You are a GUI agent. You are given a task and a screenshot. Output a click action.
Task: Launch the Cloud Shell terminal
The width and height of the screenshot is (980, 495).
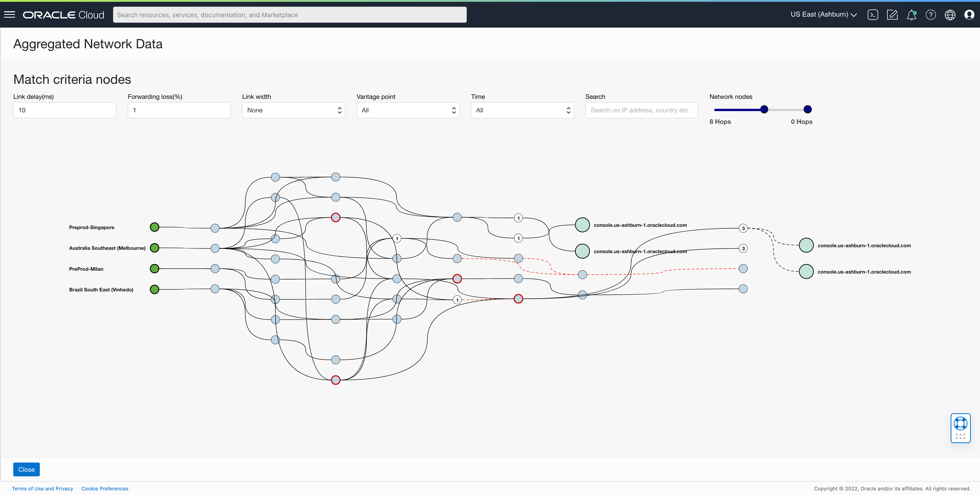pos(873,15)
